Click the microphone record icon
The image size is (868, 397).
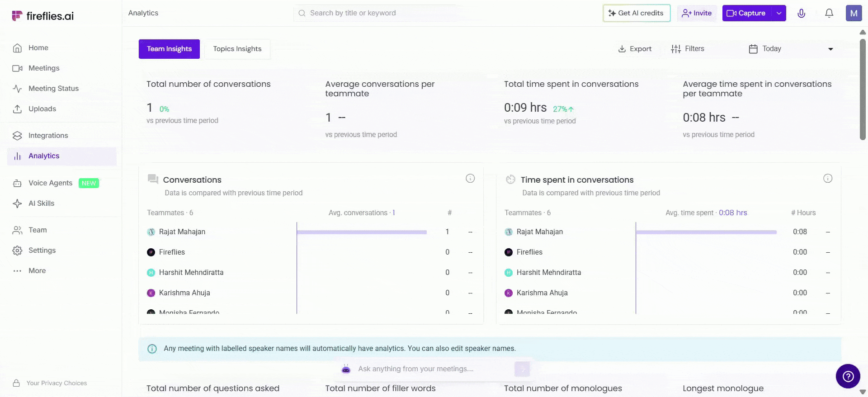coord(801,13)
